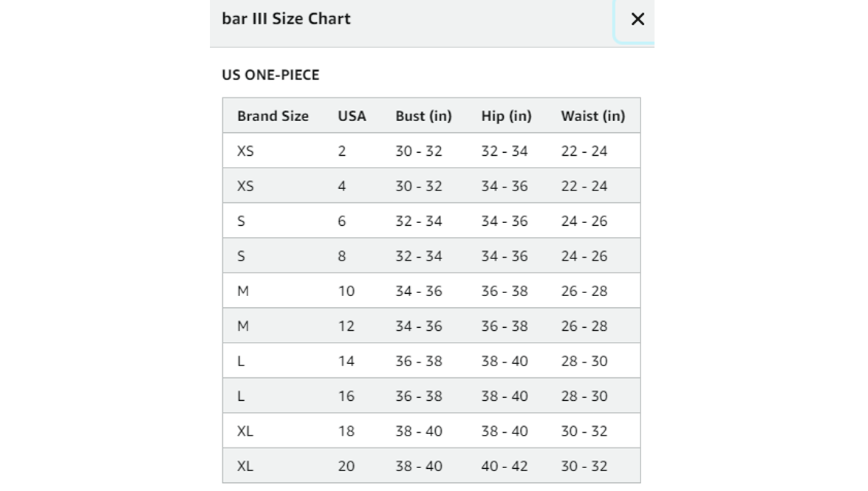Click USA size 8 in the table
Image resolution: width=868 pixels, height=491 pixels.
342,255
